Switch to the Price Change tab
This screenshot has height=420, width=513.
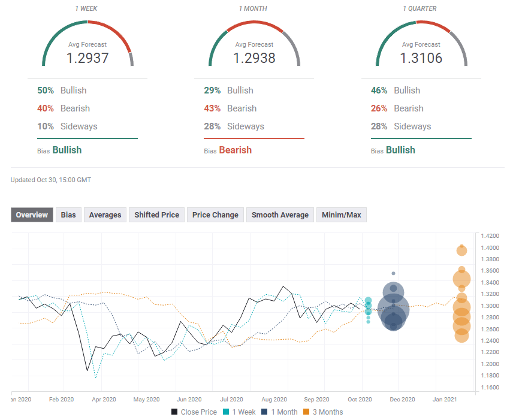pos(215,215)
